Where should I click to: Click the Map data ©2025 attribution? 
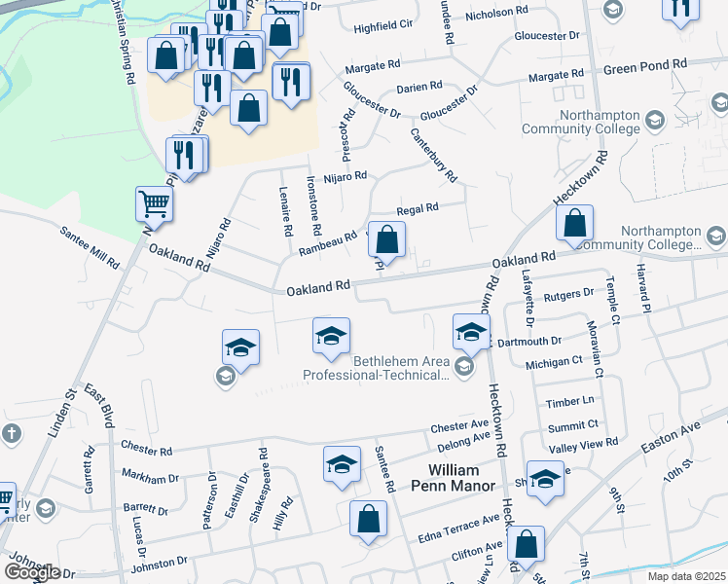pos(686,577)
